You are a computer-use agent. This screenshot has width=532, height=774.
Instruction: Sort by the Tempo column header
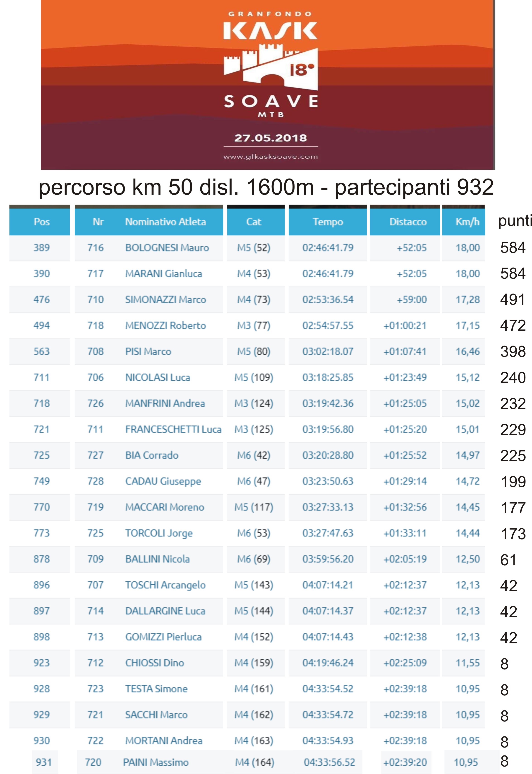328,222
